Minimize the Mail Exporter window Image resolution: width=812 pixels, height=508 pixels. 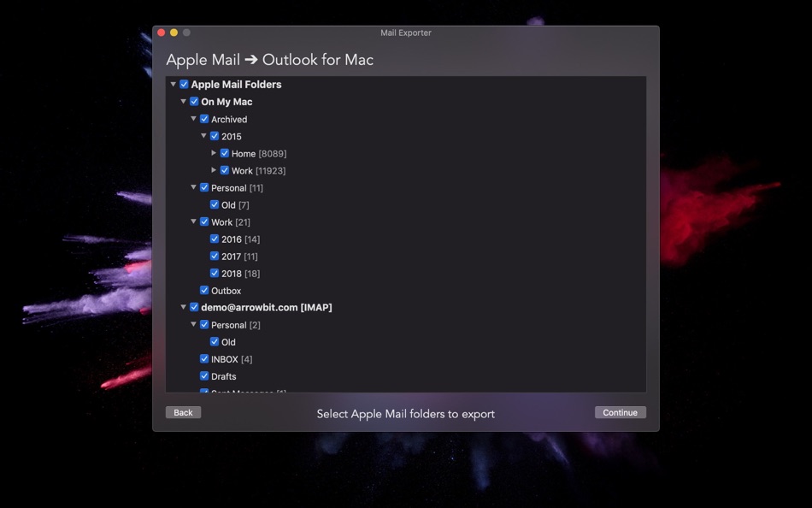pos(174,32)
